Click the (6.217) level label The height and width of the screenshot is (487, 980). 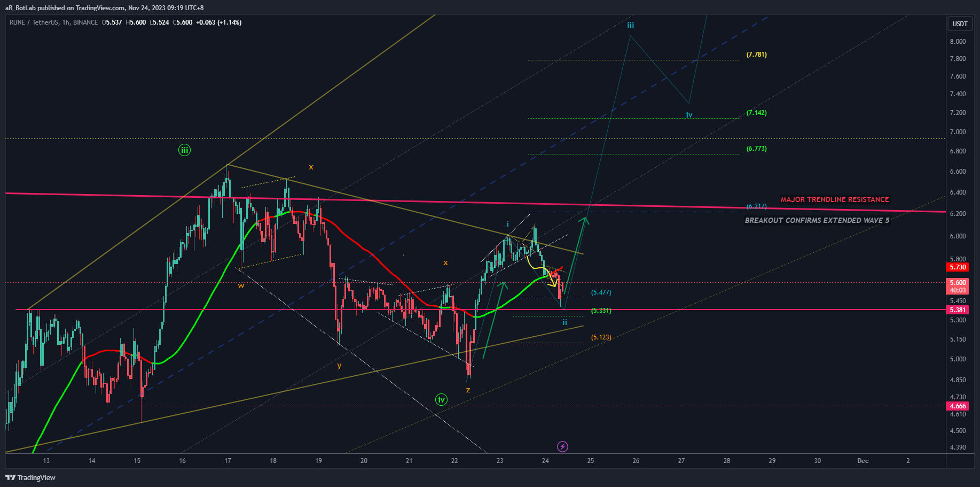tap(757, 206)
